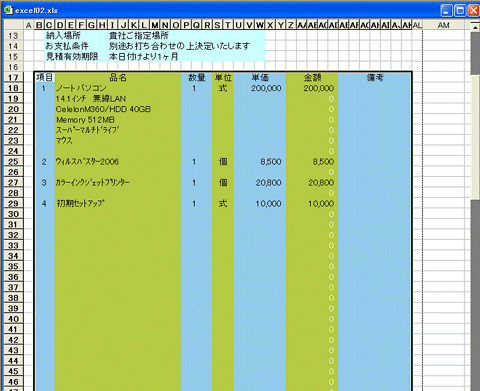Click the Memory 512MB cell
Viewport: 480px width, 391px height.
pos(85,120)
